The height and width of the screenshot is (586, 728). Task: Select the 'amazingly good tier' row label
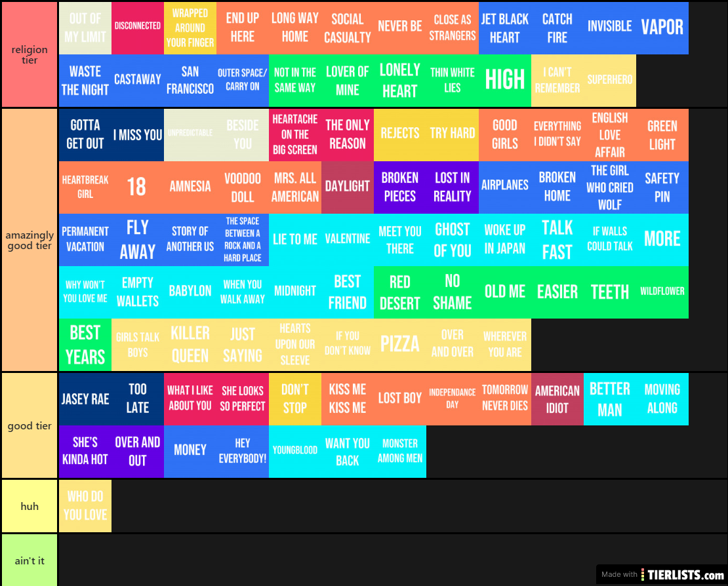[x=30, y=241]
